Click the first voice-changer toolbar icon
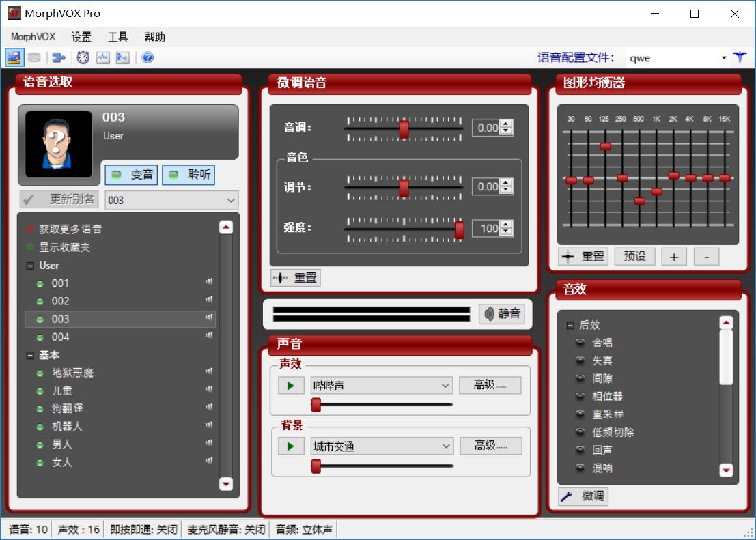This screenshot has height=540, width=756. [13, 57]
